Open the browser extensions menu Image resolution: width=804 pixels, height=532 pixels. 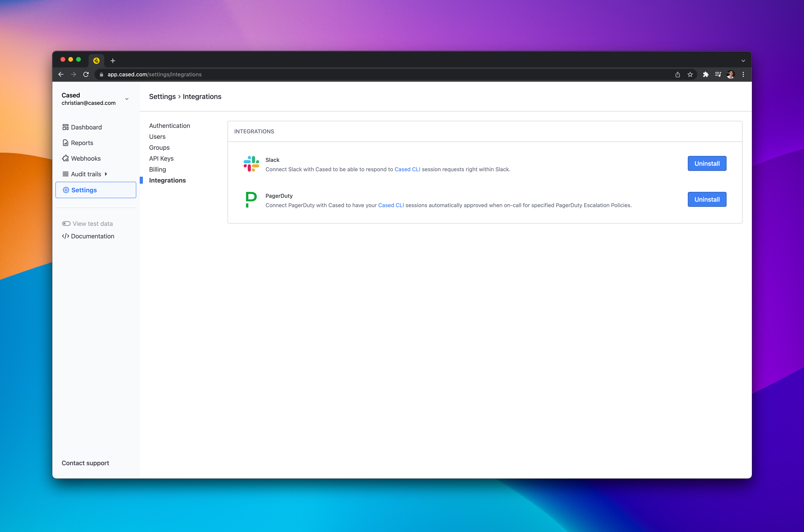coord(706,75)
